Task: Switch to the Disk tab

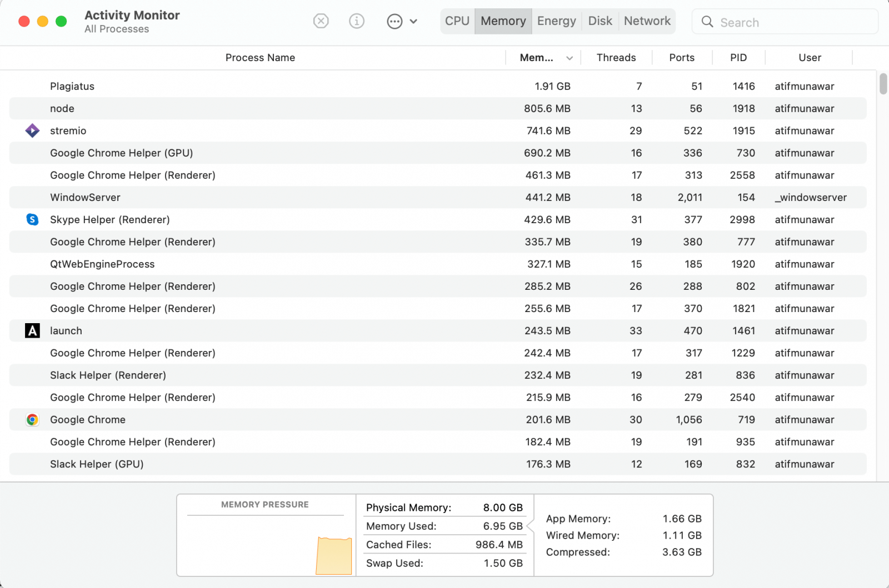Action: (600, 21)
